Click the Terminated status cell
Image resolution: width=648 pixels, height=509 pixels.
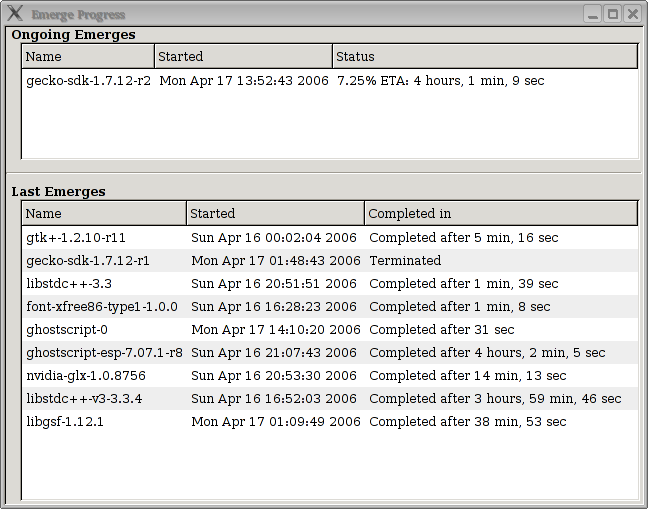tap(405, 261)
